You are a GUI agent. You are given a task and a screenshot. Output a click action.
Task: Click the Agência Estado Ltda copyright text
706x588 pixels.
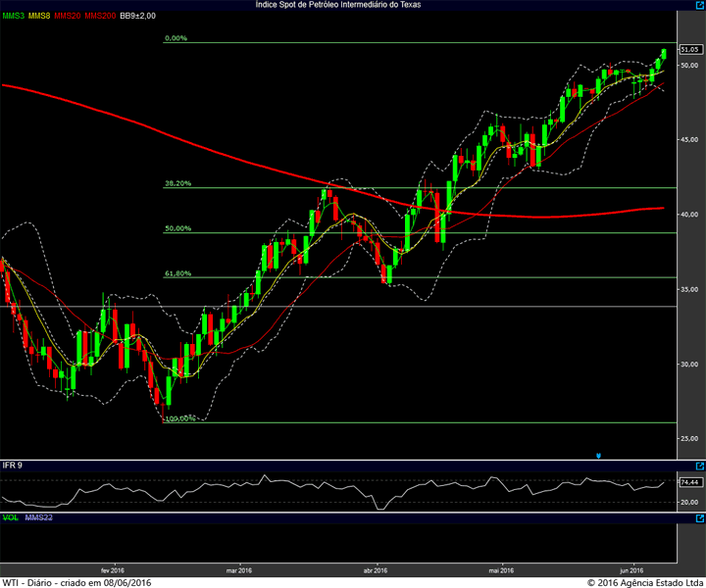coord(645,583)
